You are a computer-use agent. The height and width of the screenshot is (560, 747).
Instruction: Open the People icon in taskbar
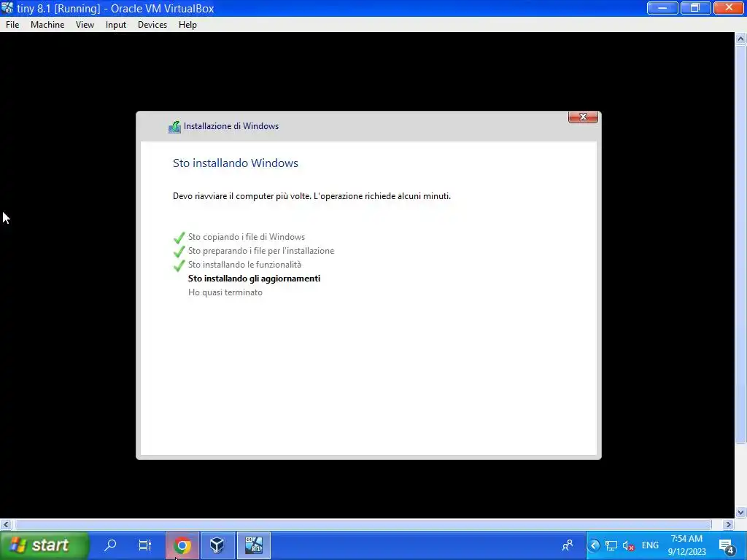568,545
